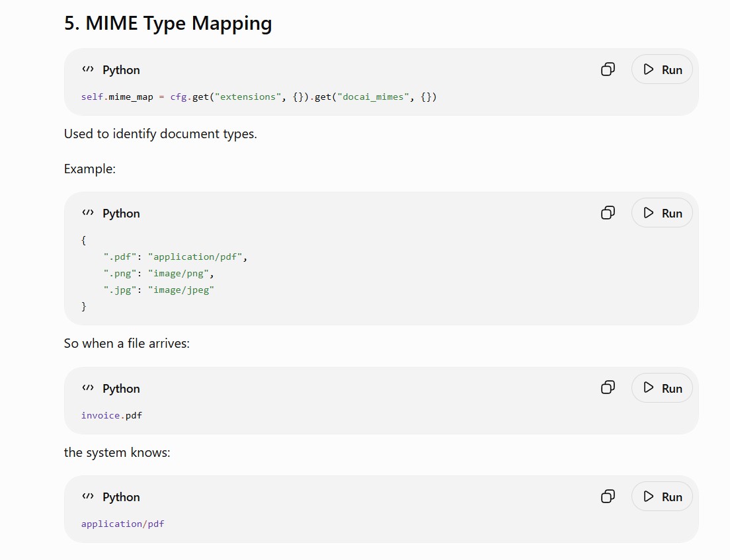This screenshot has width=730, height=560.
Task: Click Python label of the application/pdf block
Action: tap(121, 497)
